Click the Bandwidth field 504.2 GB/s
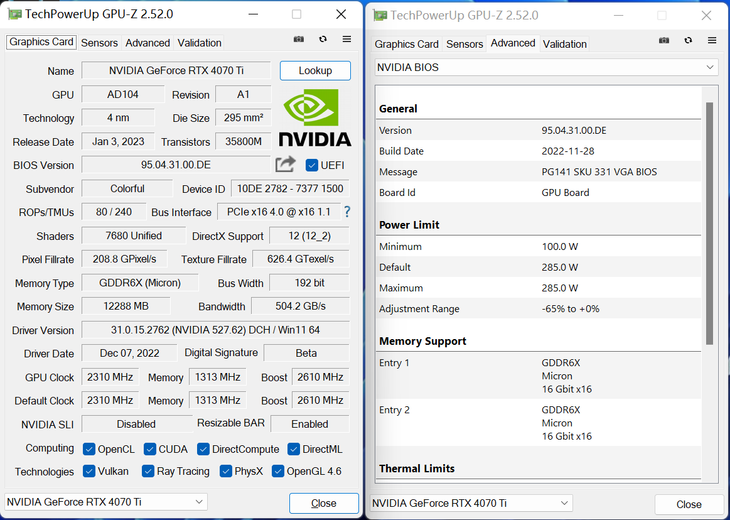This screenshot has width=730, height=520. pyautogui.click(x=300, y=306)
